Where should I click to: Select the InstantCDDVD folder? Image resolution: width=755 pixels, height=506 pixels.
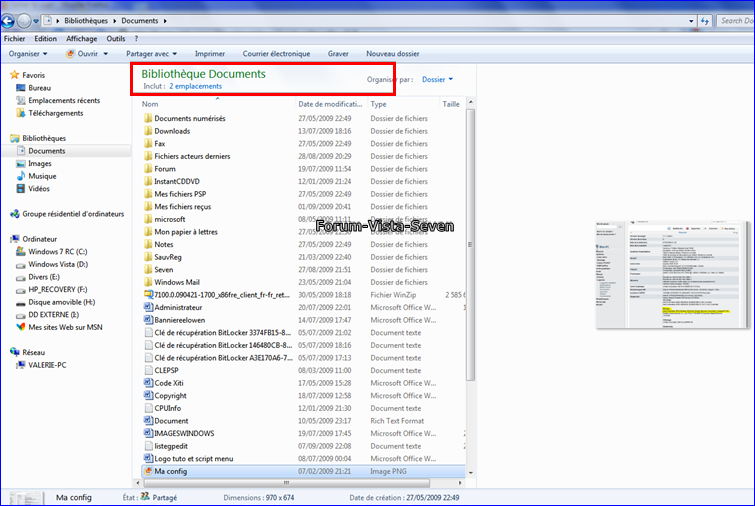point(176,182)
